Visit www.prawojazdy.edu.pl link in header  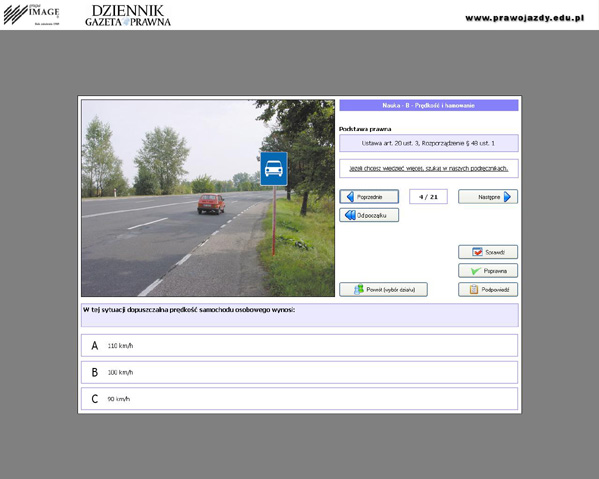pos(525,18)
